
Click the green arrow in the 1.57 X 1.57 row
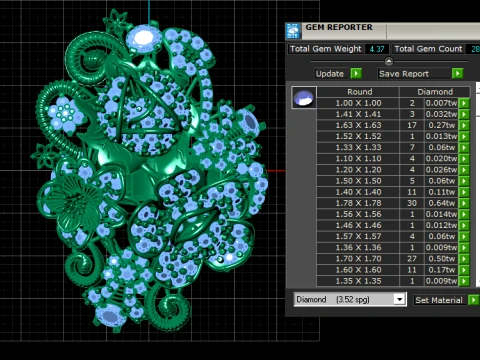coord(464,236)
